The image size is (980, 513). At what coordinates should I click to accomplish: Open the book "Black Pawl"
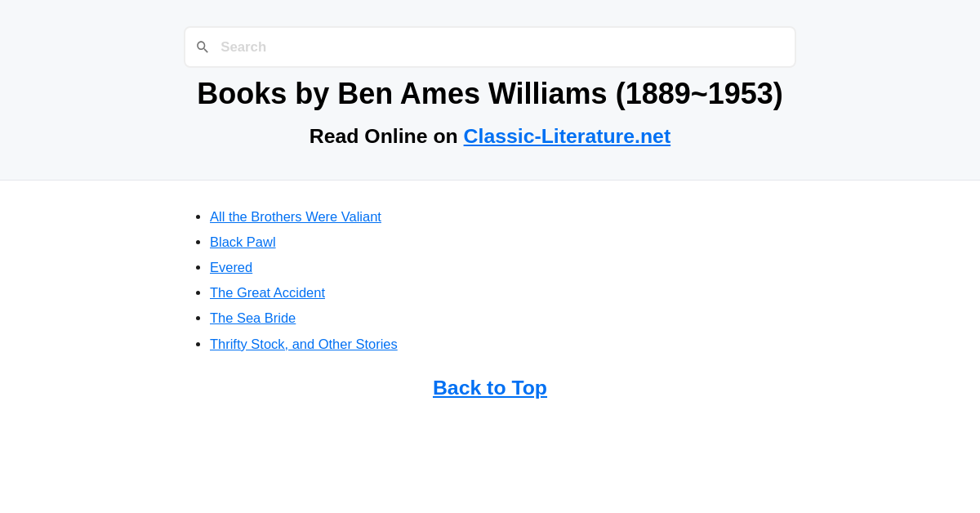point(243,242)
